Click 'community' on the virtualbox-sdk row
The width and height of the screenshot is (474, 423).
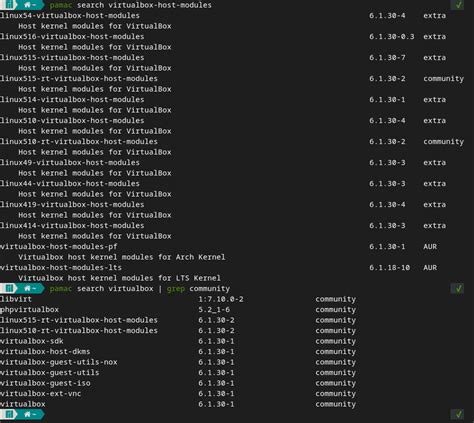coord(335,341)
